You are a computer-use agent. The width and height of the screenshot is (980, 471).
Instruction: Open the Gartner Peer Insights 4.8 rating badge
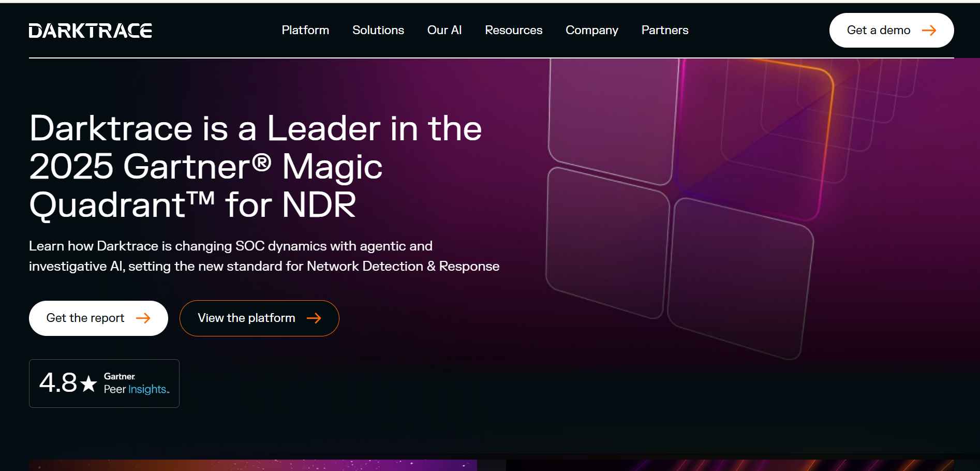(x=104, y=384)
